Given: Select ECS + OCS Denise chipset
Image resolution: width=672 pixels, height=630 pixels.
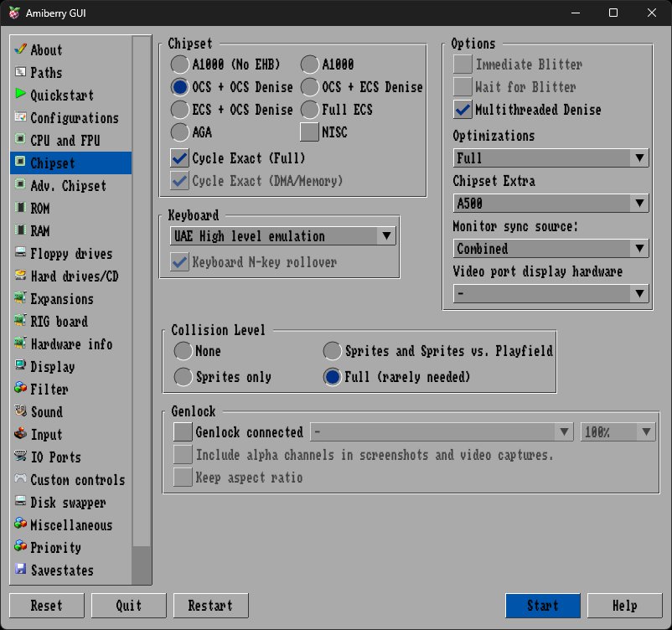Looking at the screenshot, I should [231, 110].
